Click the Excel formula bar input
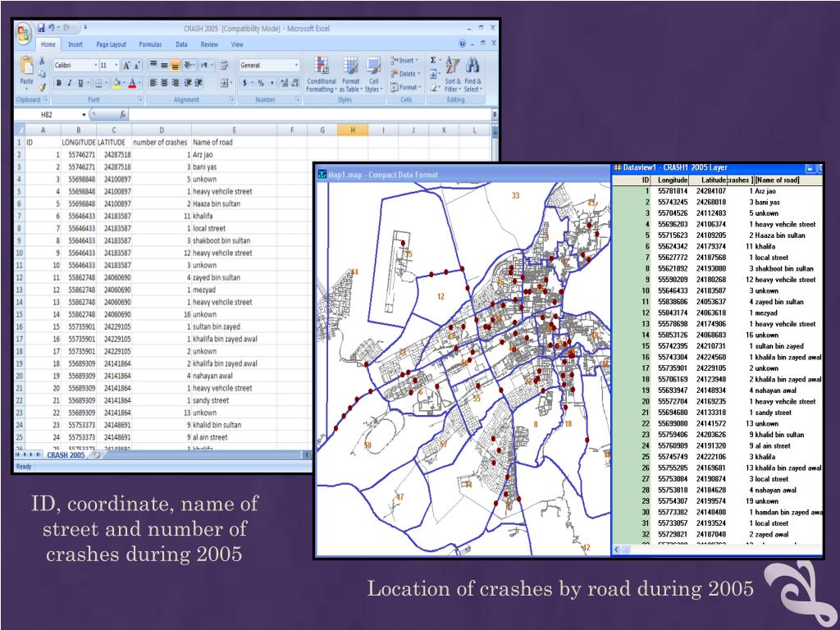 click(x=308, y=115)
